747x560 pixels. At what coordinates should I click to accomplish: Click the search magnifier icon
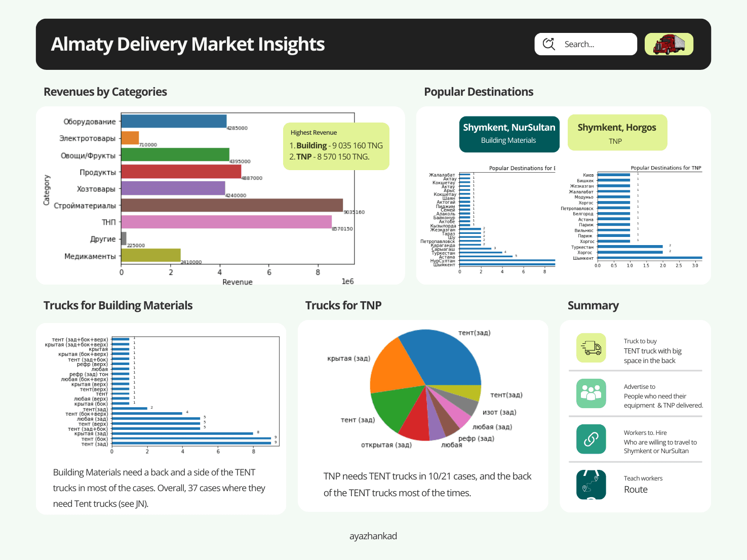[549, 44]
